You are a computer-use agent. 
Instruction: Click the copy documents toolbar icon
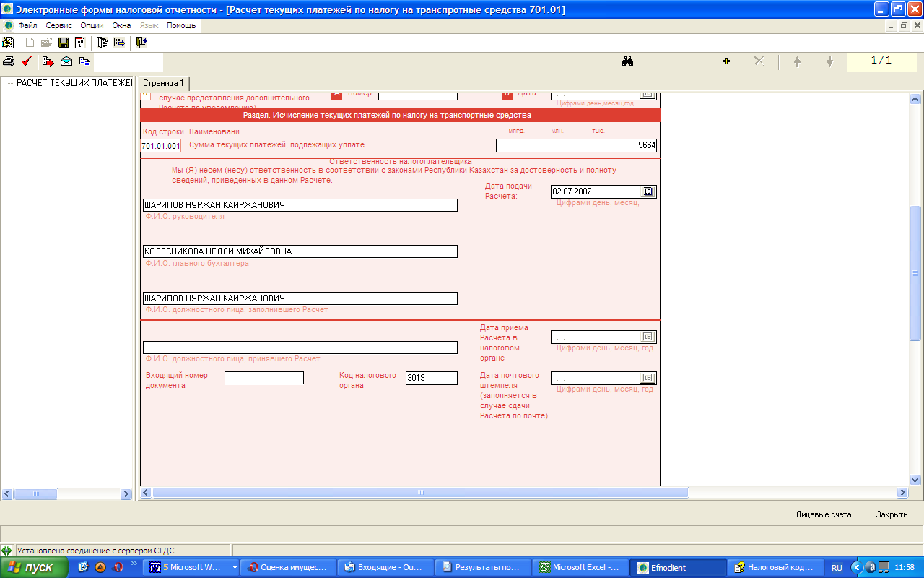[84, 61]
